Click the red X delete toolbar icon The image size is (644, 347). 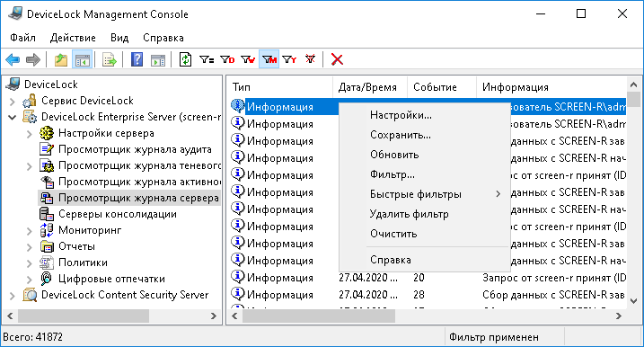[337, 59]
